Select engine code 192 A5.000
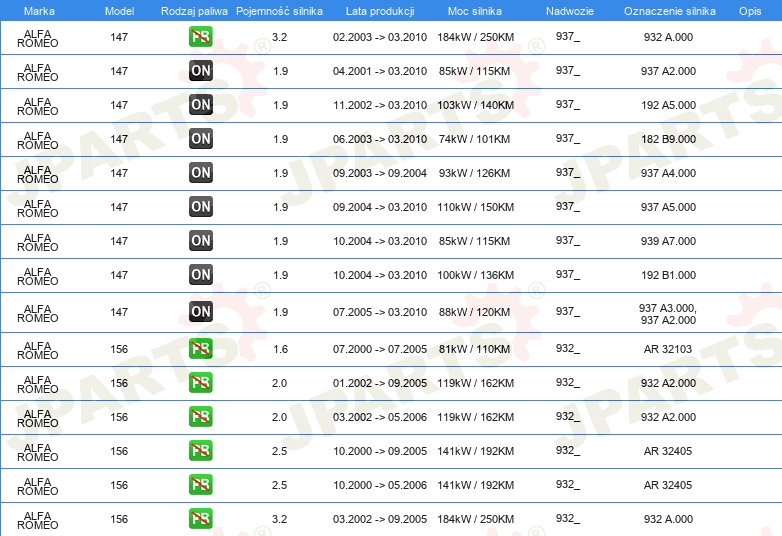The width and height of the screenshot is (782, 536). click(x=668, y=105)
